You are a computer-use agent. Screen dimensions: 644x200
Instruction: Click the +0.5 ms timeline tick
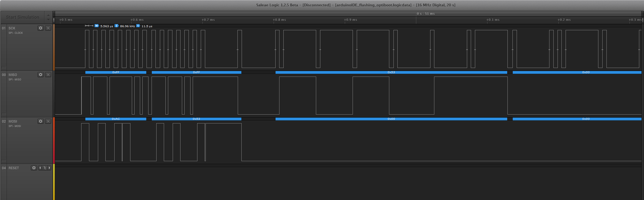[x=66, y=20]
